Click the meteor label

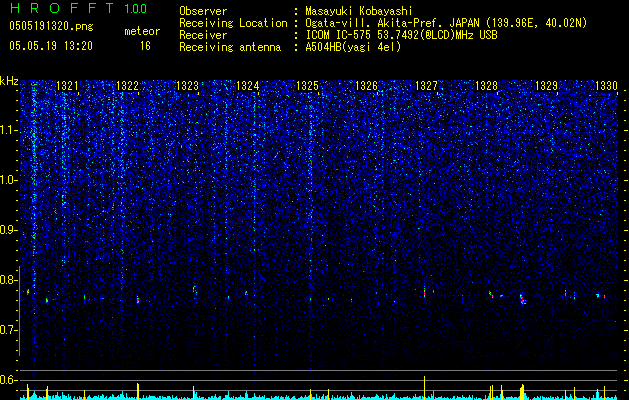[x=142, y=31]
